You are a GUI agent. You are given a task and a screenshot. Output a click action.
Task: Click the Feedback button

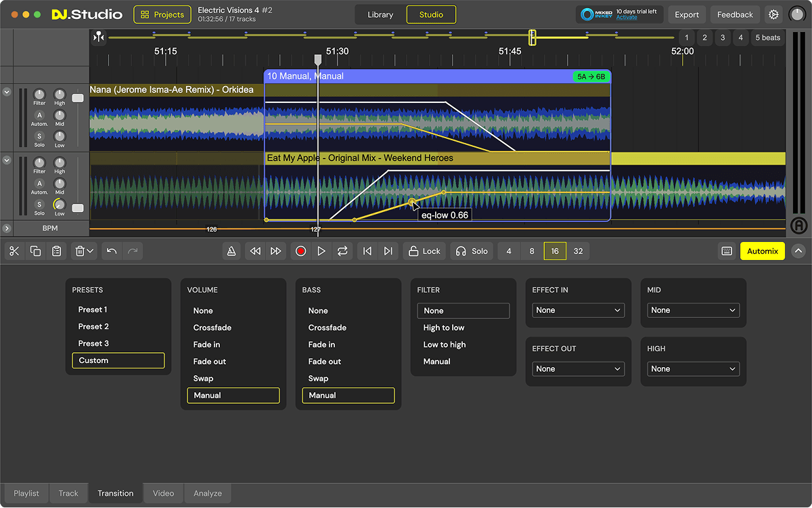[735, 14]
